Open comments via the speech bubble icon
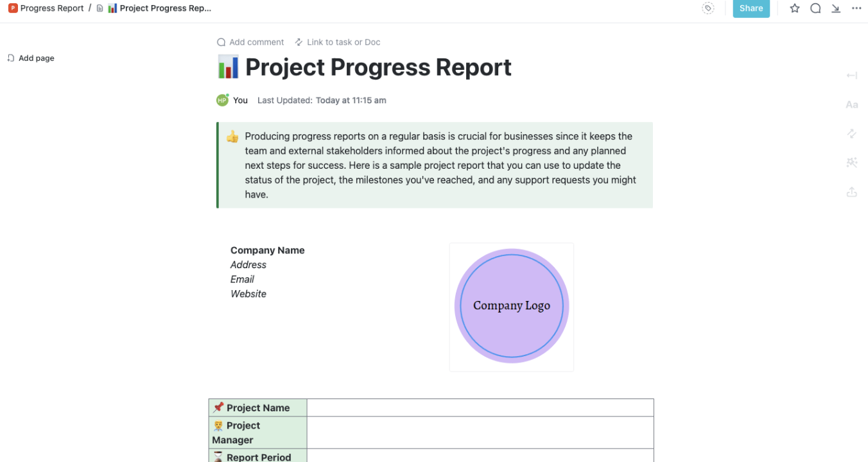This screenshot has height=462, width=868. click(815, 8)
